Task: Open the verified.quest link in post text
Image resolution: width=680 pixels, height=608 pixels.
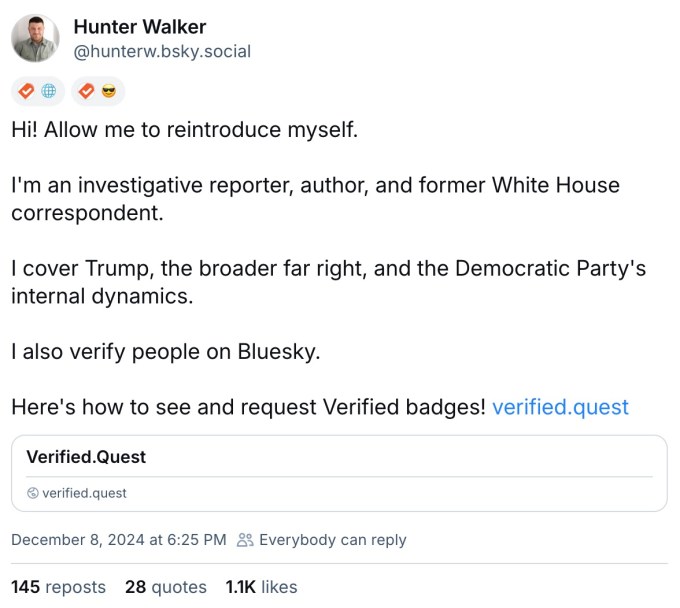Action: [x=560, y=407]
